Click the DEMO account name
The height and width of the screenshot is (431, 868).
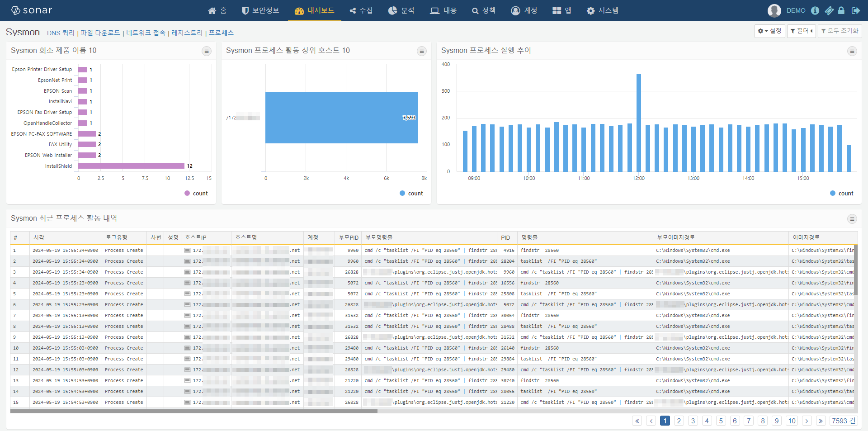[x=796, y=10]
